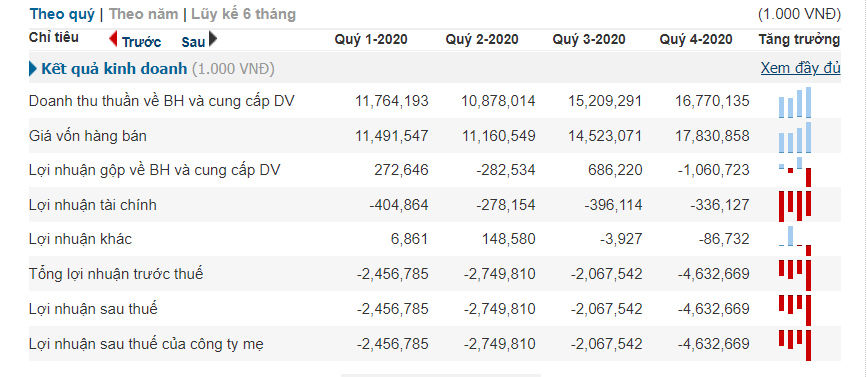The width and height of the screenshot is (867, 377).
Task: Select the Lũy kế 6 tháng tab
Action: point(243,14)
